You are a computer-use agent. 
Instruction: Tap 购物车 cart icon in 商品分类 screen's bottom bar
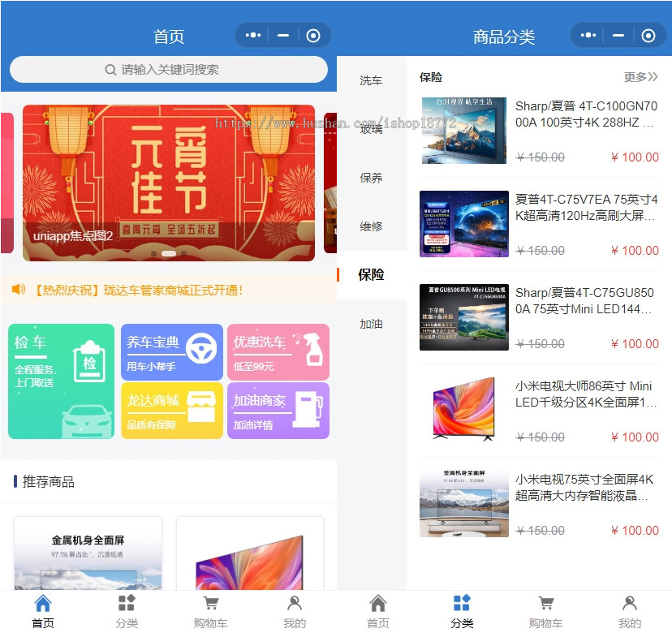tap(546, 603)
